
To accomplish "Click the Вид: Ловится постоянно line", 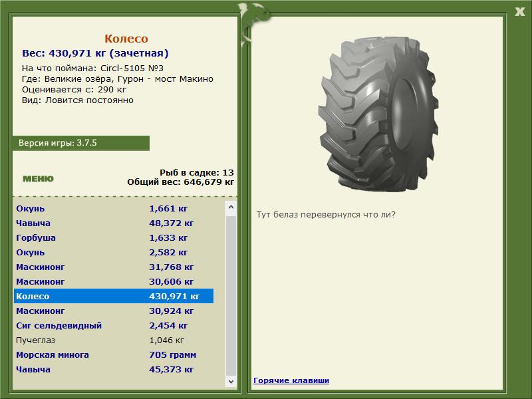I will 78,100.
